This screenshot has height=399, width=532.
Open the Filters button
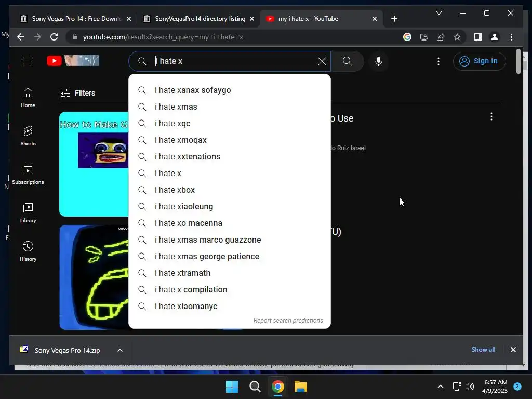point(78,93)
